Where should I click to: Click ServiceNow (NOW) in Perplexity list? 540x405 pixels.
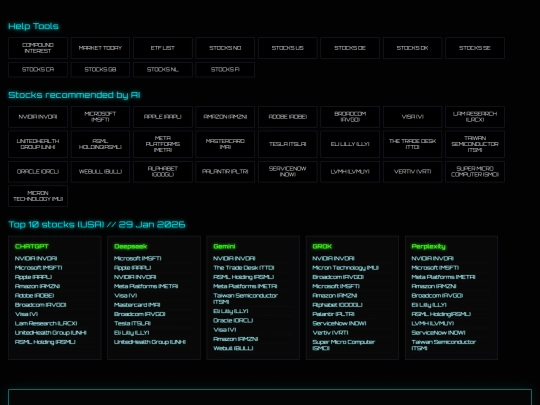point(438,333)
